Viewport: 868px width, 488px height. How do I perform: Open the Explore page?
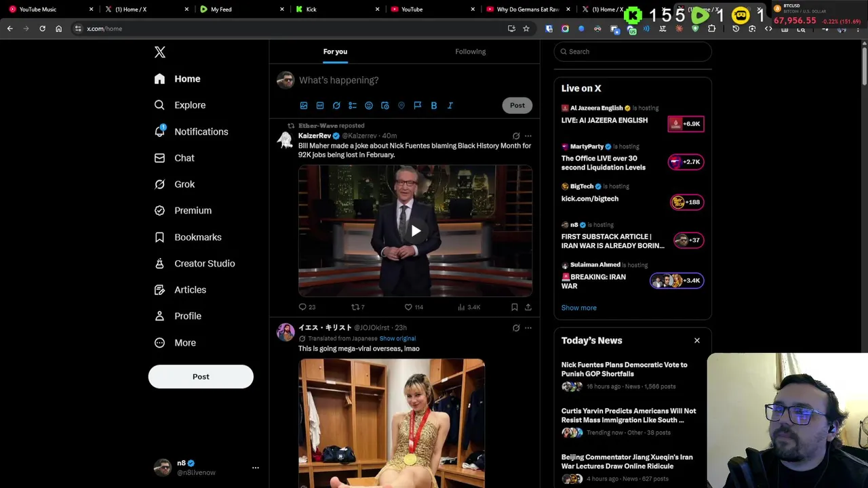tap(180, 105)
